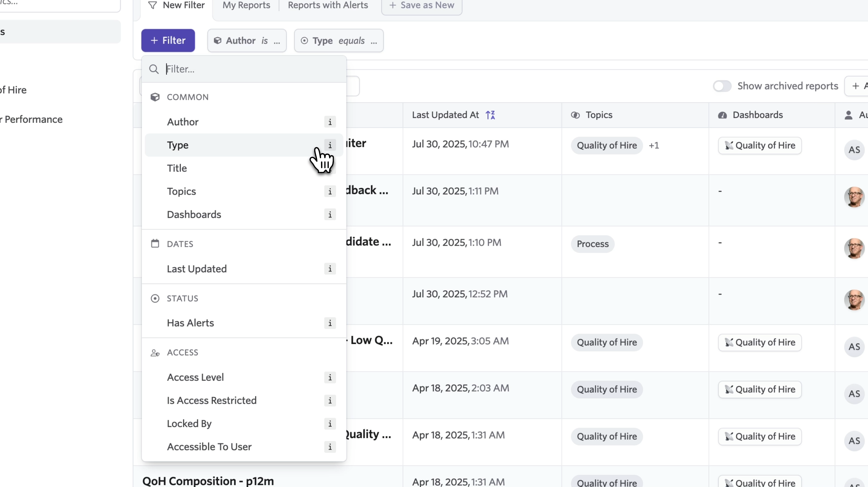Click the info icon next to Locked By
The width and height of the screenshot is (868, 487).
click(330, 424)
